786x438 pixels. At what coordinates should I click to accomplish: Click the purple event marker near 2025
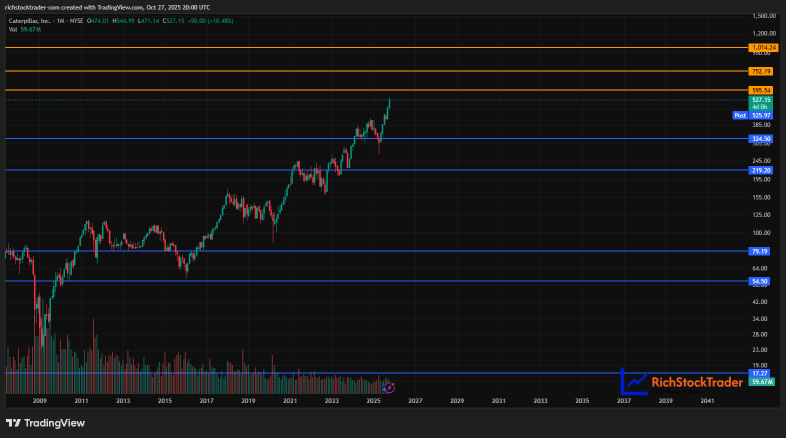[x=389, y=387]
